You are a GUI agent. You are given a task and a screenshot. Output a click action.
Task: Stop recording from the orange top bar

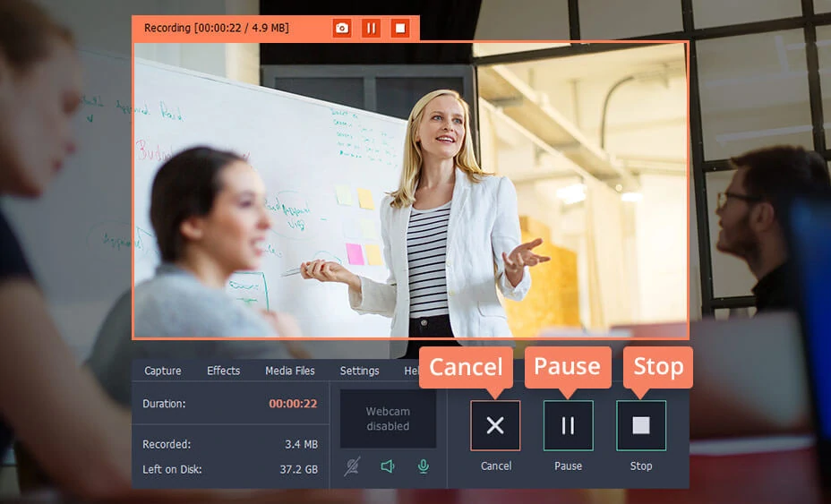click(400, 29)
